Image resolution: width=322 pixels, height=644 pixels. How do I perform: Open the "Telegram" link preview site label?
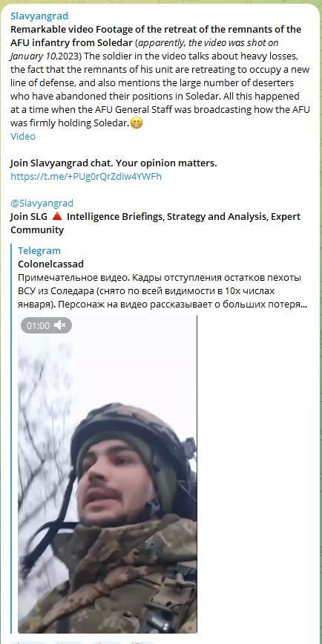click(39, 250)
